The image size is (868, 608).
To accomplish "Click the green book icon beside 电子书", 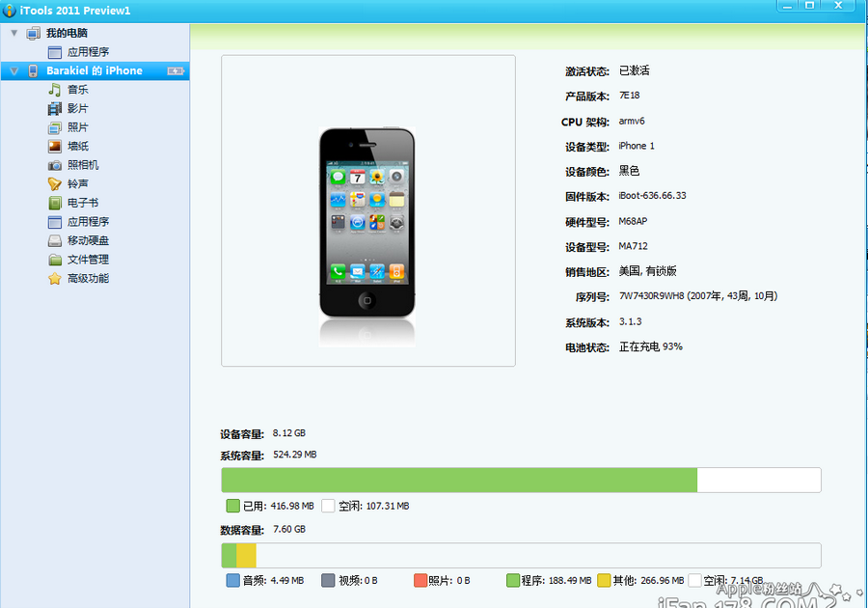I will point(54,203).
